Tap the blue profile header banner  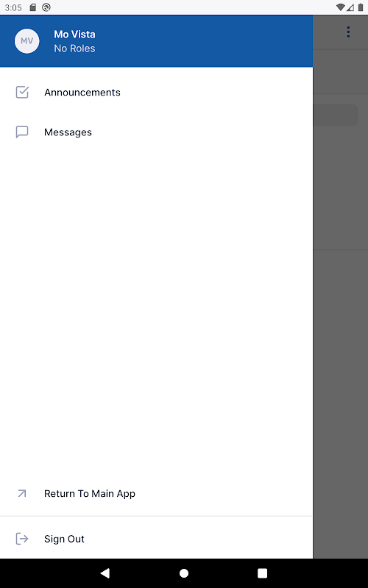tap(156, 41)
